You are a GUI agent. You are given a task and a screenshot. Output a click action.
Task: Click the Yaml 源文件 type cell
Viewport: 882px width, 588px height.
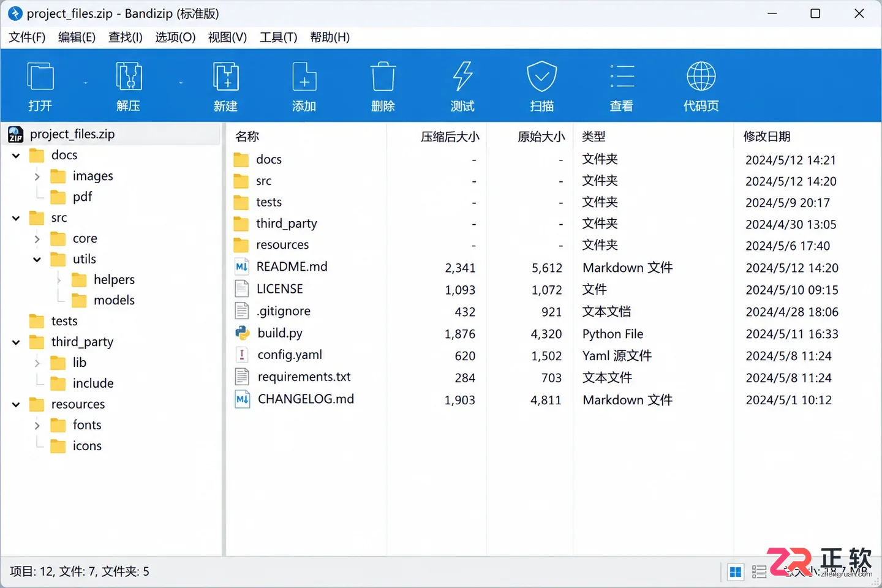tap(617, 356)
